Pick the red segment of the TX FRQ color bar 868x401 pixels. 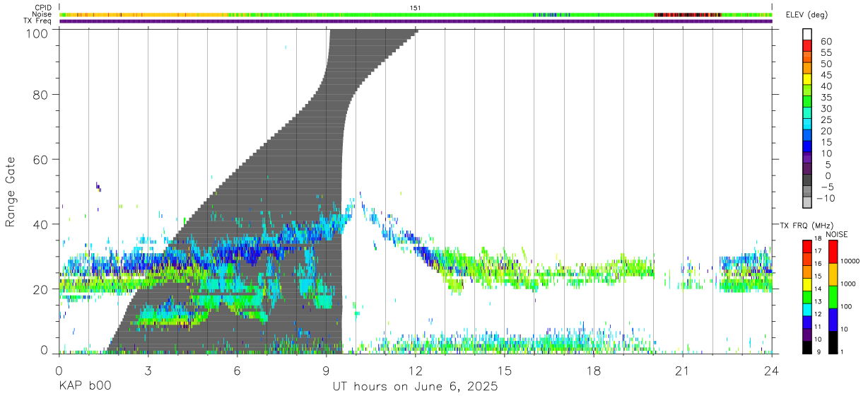coord(807,247)
